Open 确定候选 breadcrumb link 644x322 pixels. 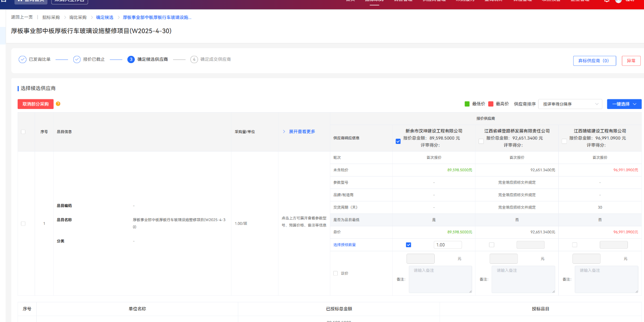tap(105, 17)
